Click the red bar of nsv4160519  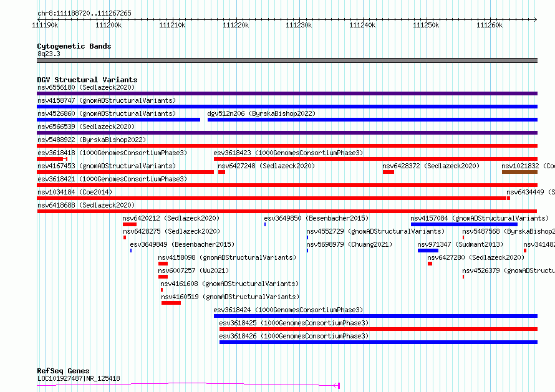[x=171, y=303]
